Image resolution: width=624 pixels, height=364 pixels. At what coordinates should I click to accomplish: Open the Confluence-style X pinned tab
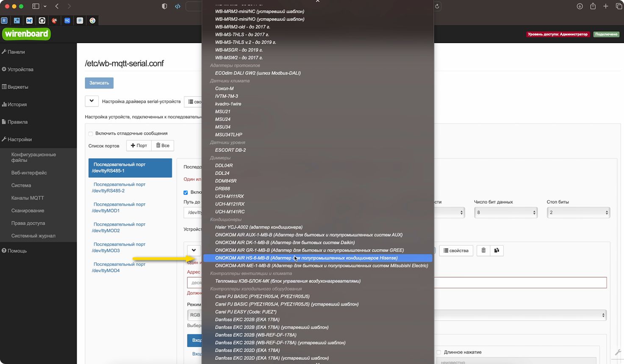tap(29, 20)
